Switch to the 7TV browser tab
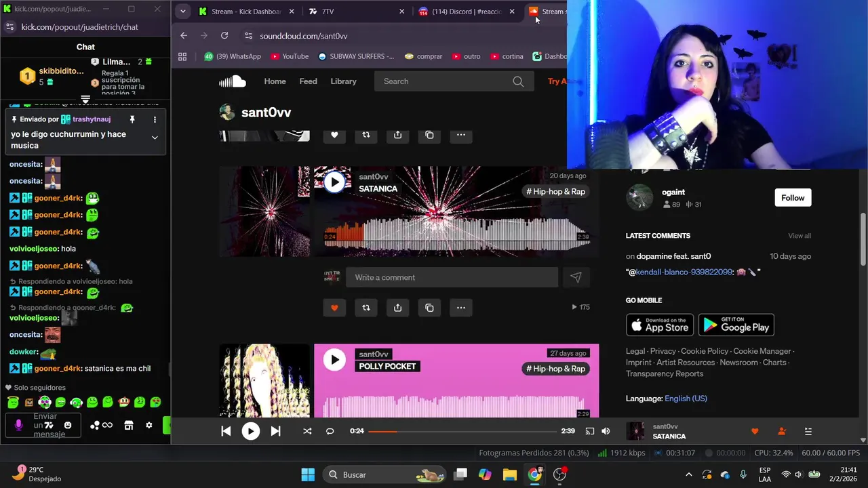Viewport: 868px width, 488px height. (356, 12)
